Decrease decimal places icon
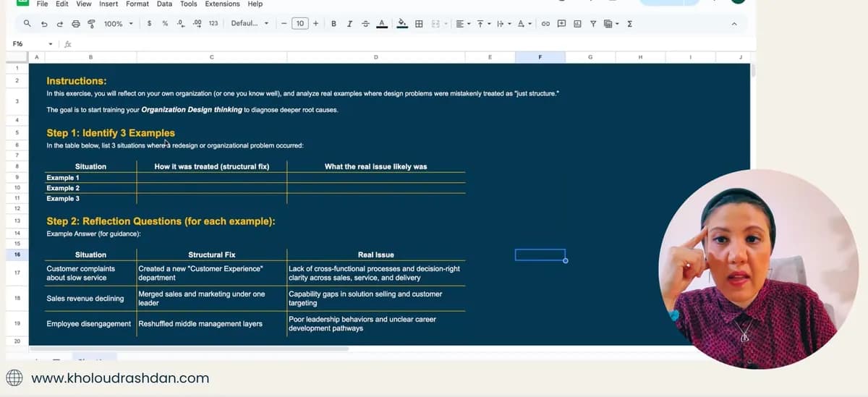868x397 pixels. pos(180,24)
